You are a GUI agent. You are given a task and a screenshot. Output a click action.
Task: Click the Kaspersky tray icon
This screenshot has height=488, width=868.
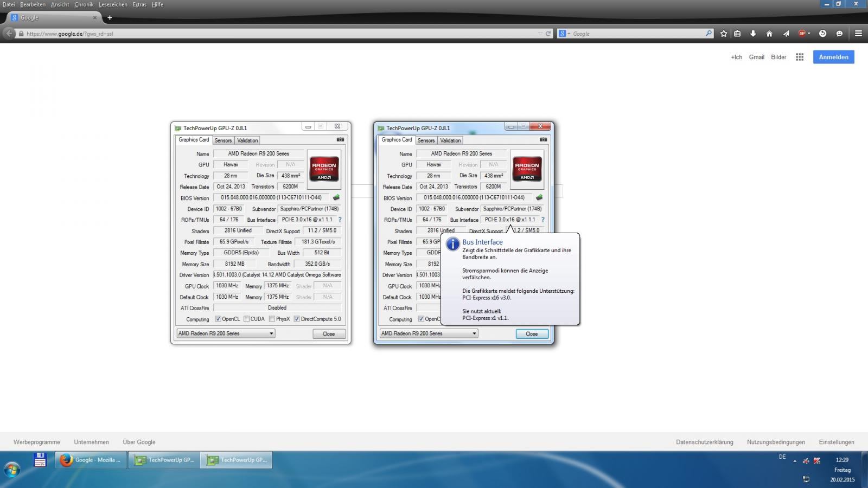817,461
